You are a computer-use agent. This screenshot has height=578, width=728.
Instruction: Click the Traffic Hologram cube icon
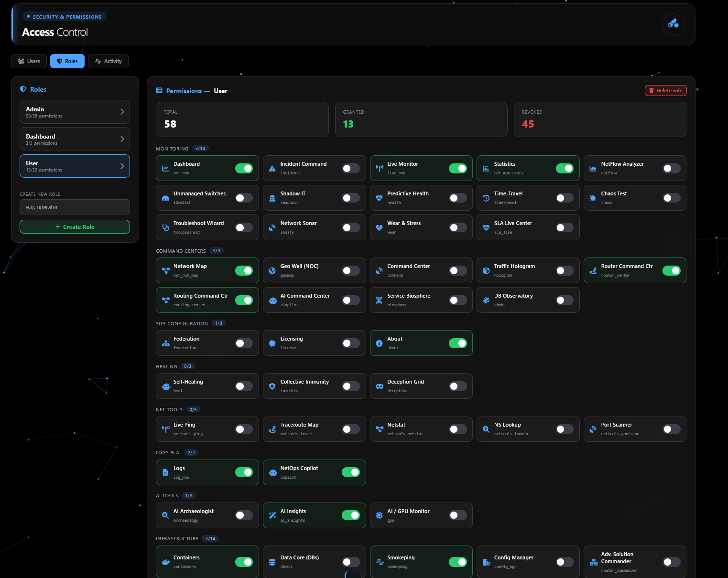(486, 271)
